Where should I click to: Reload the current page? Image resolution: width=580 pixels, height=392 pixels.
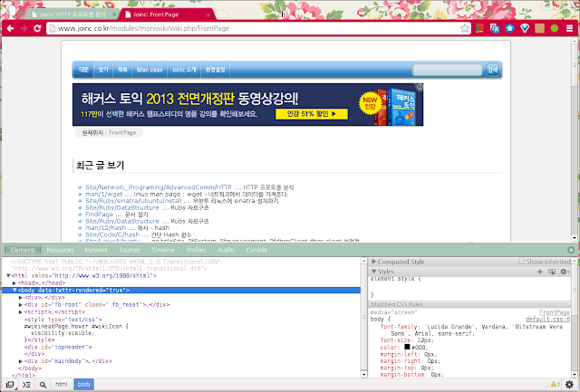[37, 28]
